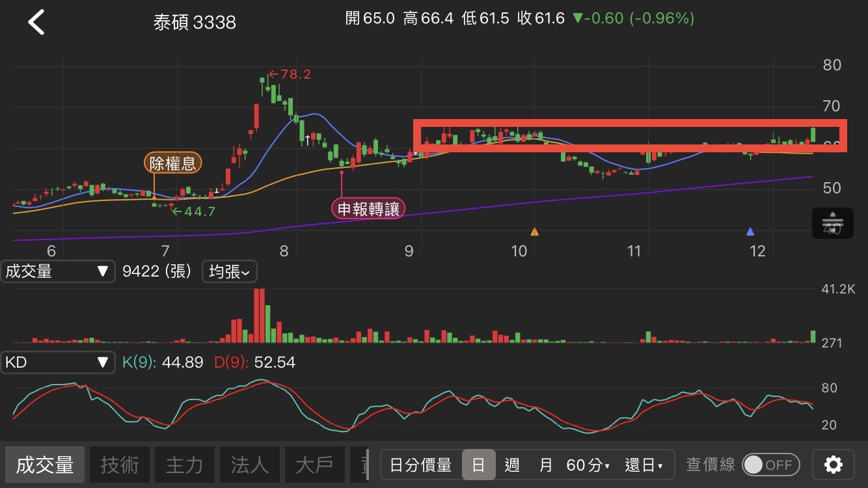Tap the volume value 9422 (張)
This screenshot has width=868, height=488.
157,271
